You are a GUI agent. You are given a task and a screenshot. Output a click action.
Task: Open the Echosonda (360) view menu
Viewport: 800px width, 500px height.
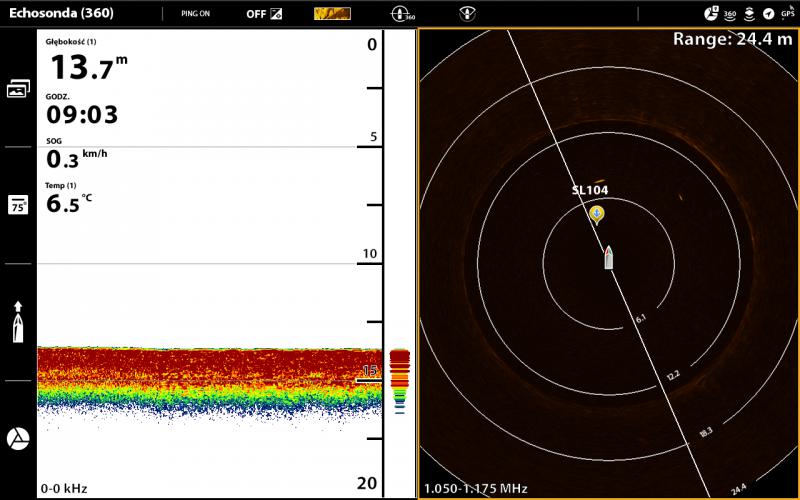60,14
